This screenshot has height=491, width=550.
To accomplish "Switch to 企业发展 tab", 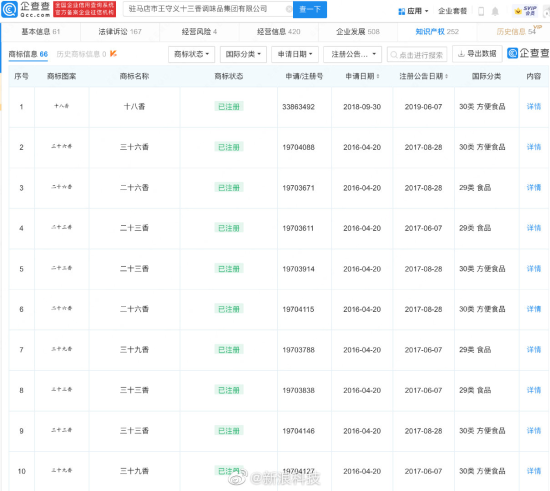I will [358, 32].
